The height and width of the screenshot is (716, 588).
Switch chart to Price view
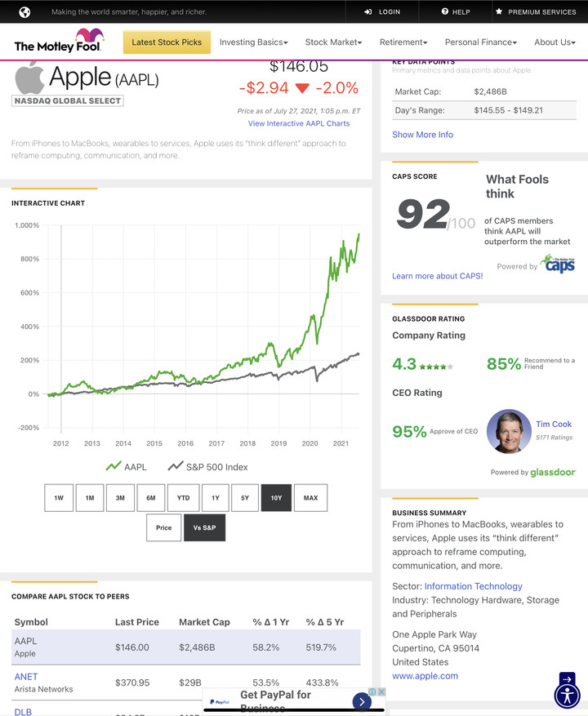pos(164,527)
